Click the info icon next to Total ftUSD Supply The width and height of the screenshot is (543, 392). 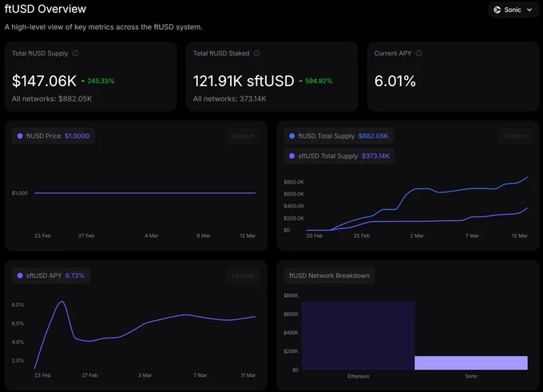[76, 53]
